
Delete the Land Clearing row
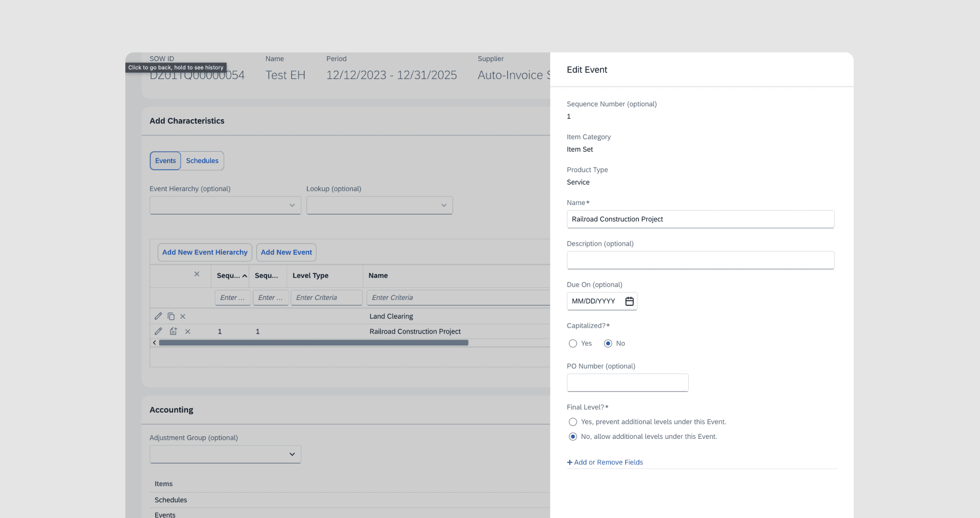pos(183,317)
